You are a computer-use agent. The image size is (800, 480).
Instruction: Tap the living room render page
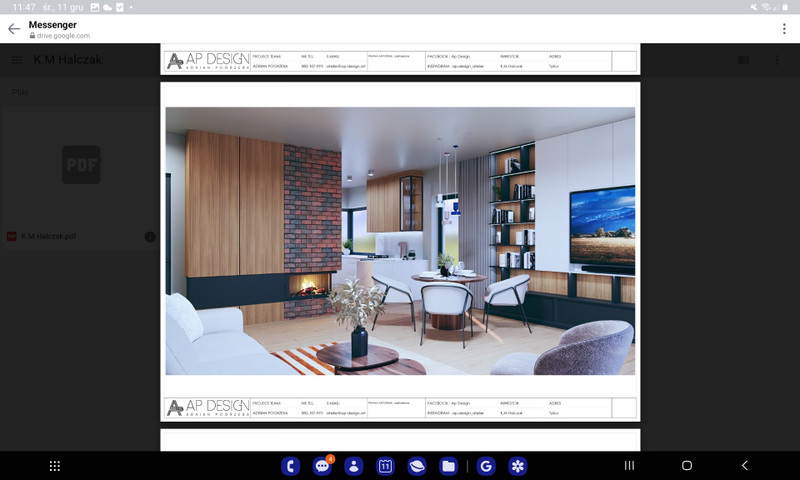click(x=400, y=240)
